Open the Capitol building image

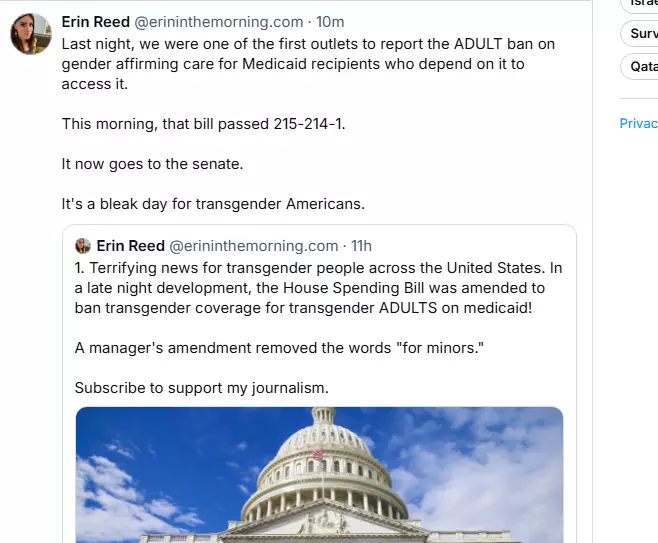tap(319, 474)
